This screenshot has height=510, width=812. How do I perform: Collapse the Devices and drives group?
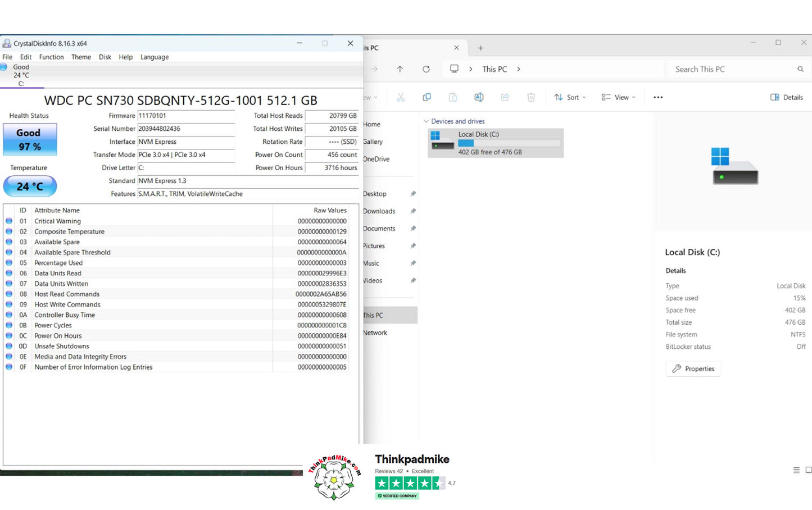426,121
